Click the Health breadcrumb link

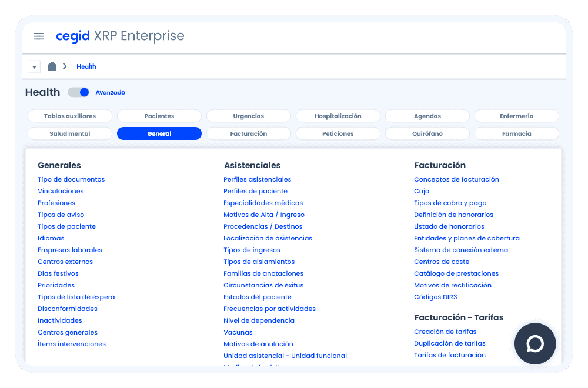[86, 66]
